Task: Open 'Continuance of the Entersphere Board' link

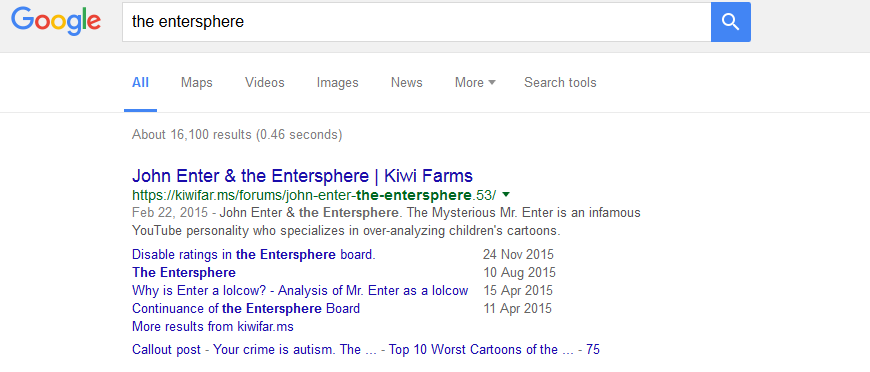Action: (246, 308)
